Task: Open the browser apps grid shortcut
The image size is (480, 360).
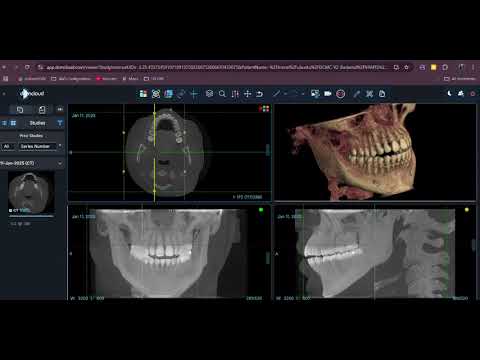Action: tap(5, 79)
